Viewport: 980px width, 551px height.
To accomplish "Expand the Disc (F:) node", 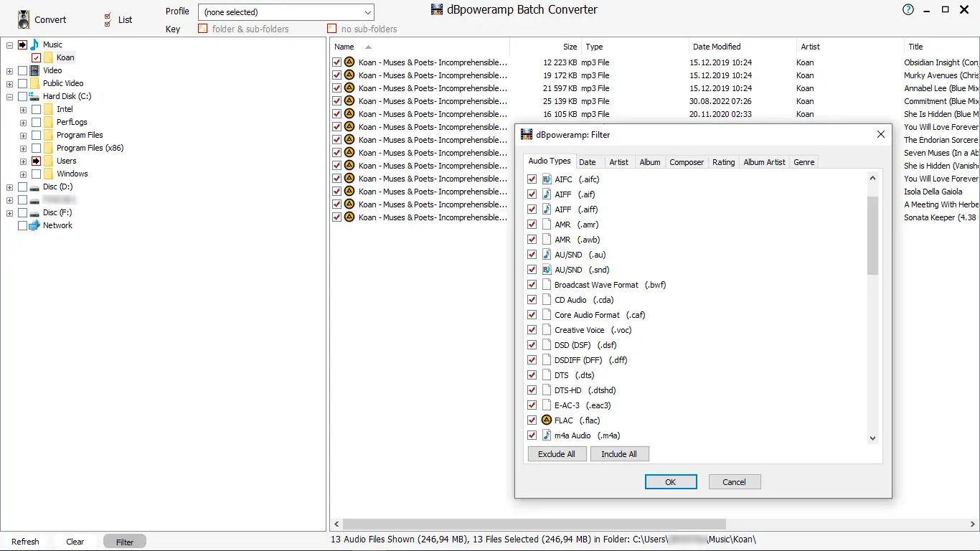I will tap(9, 212).
